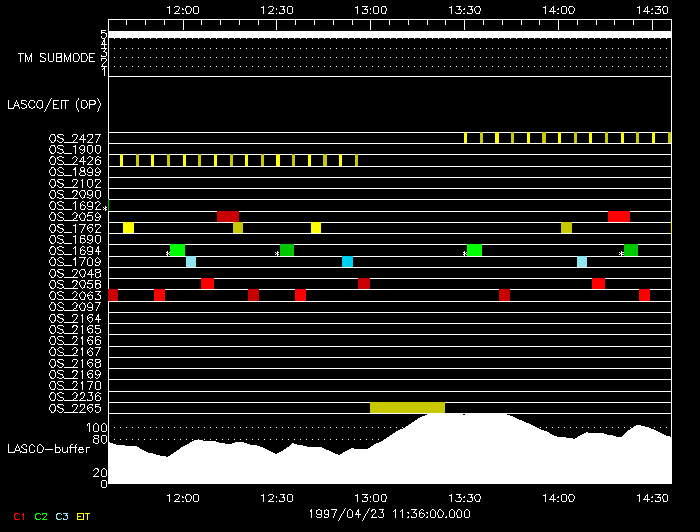Click the green C2 legend label
The width and height of the screenshot is (700, 532).
click(41, 515)
